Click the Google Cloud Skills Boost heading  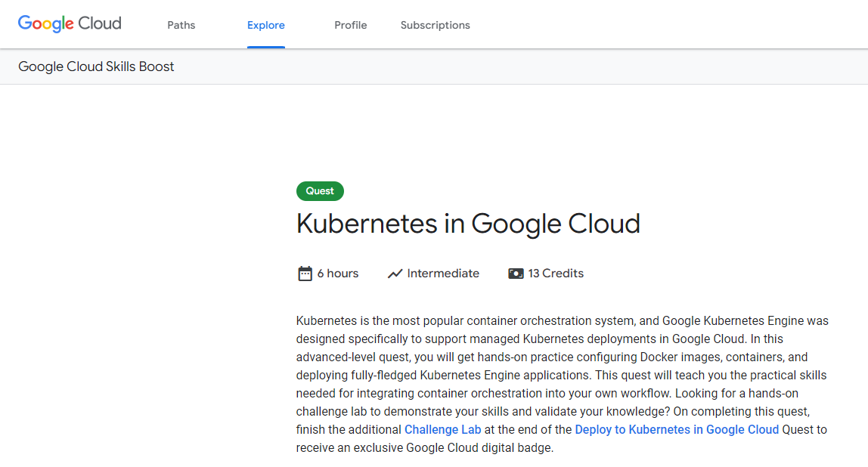(96, 66)
